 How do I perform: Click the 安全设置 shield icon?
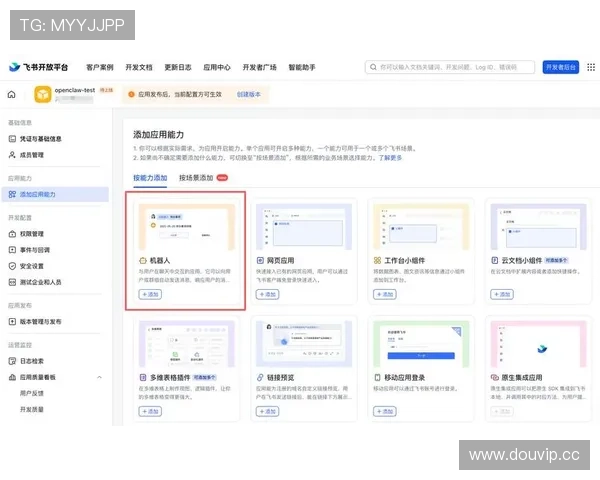pos(12,266)
